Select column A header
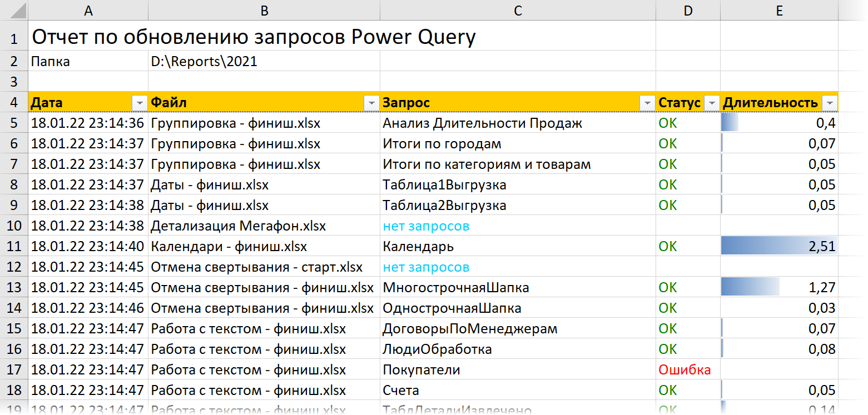868x415 pixels. coord(88,11)
